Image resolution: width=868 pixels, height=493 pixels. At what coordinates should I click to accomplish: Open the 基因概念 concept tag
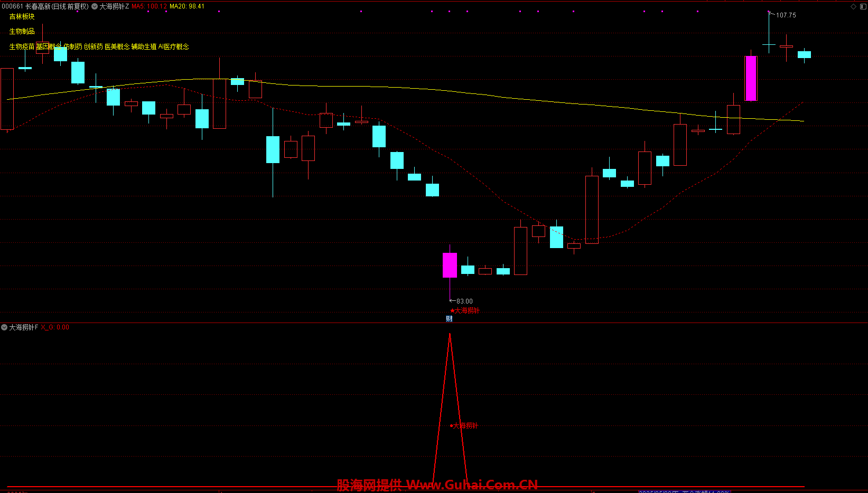(x=49, y=46)
